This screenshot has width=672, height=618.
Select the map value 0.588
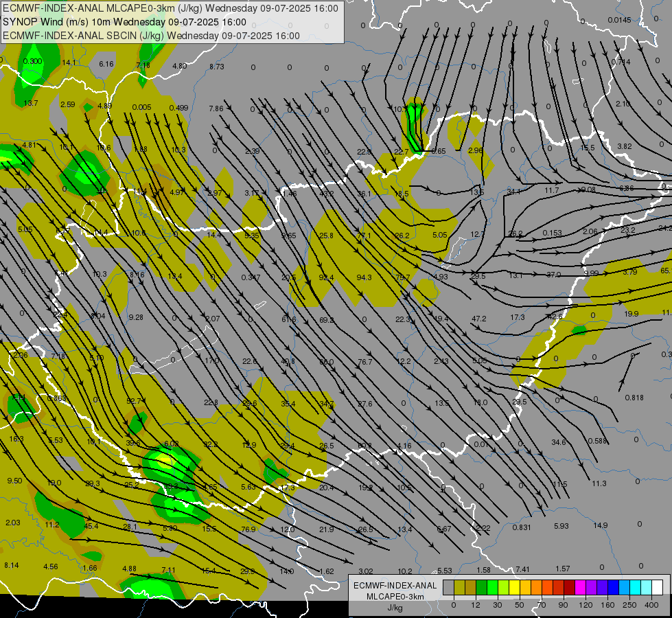597,441
